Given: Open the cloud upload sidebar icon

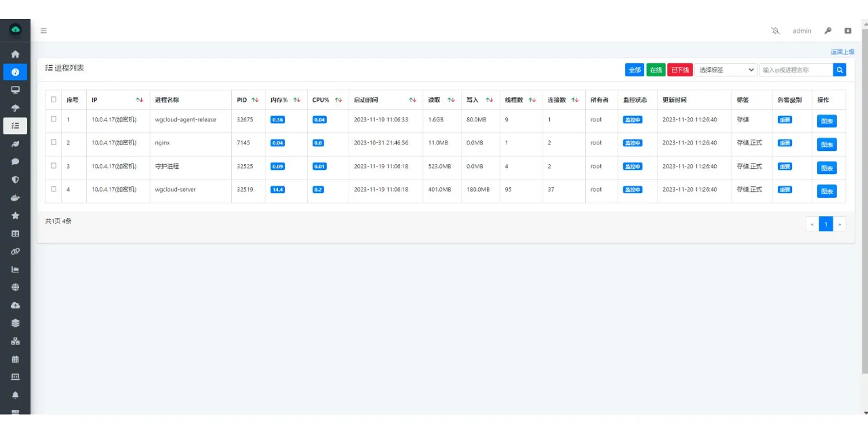Looking at the screenshot, I should 15,305.
